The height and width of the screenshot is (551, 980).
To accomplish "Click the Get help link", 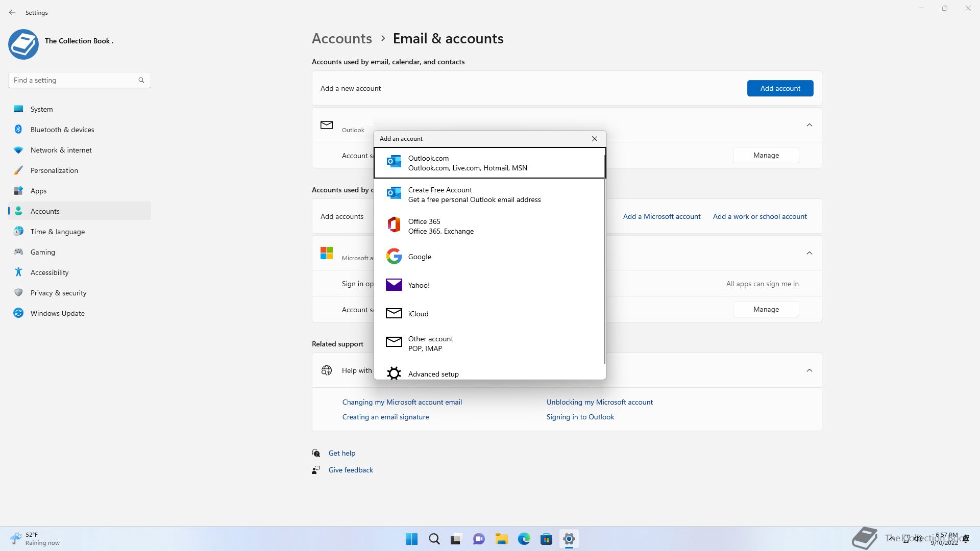I will 341,453.
